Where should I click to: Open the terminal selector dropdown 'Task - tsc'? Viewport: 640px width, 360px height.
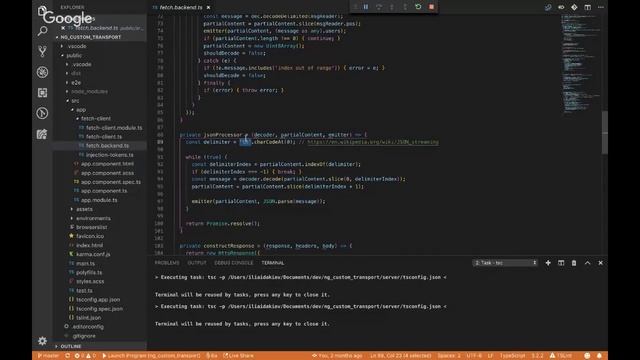click(x=505, y=263)
